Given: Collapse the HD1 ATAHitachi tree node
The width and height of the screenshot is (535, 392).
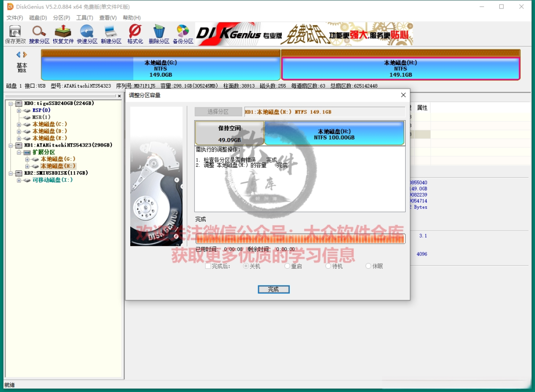Looking at the screenshot, I should pos(10,145).
